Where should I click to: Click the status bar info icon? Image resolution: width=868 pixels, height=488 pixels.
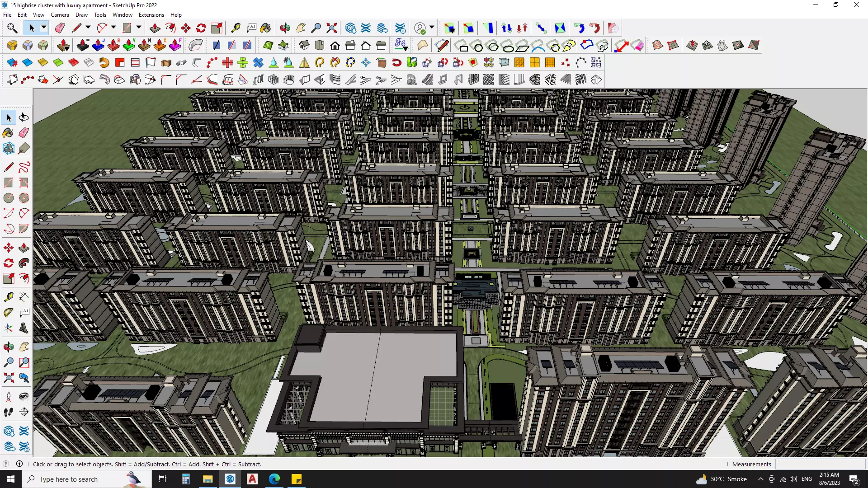point(19,464)
